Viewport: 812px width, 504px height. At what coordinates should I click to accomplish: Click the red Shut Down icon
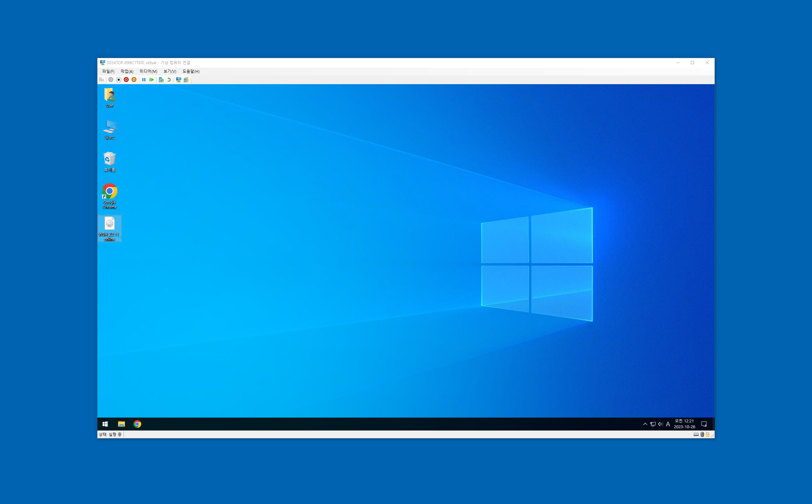[126, 80]
